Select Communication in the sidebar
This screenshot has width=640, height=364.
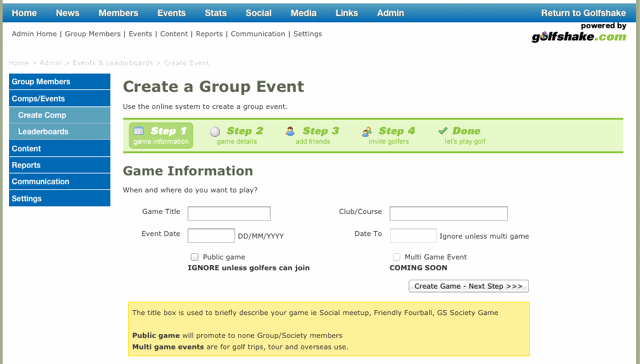click(x=60, y=182)
